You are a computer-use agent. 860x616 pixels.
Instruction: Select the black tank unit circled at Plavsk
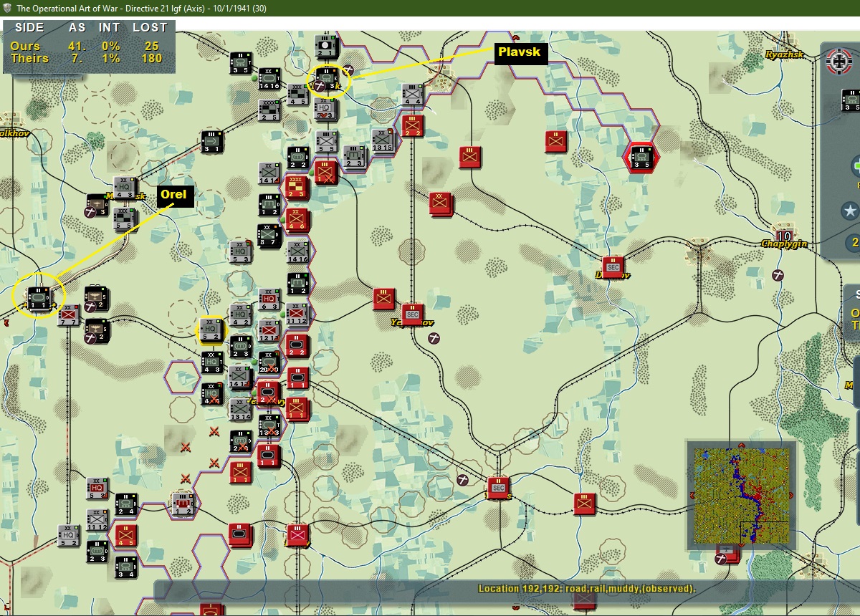(328, 80)
